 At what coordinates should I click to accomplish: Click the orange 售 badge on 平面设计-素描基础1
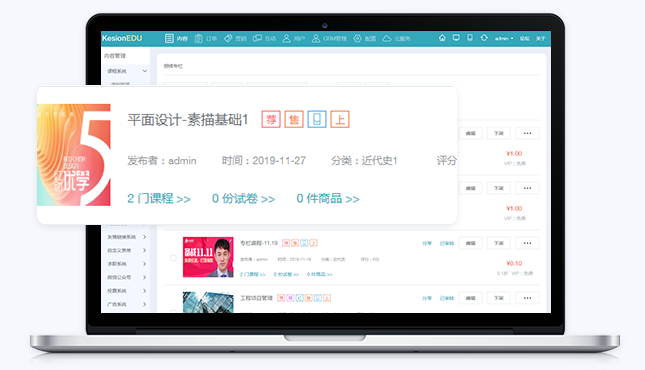click(294, 119)
